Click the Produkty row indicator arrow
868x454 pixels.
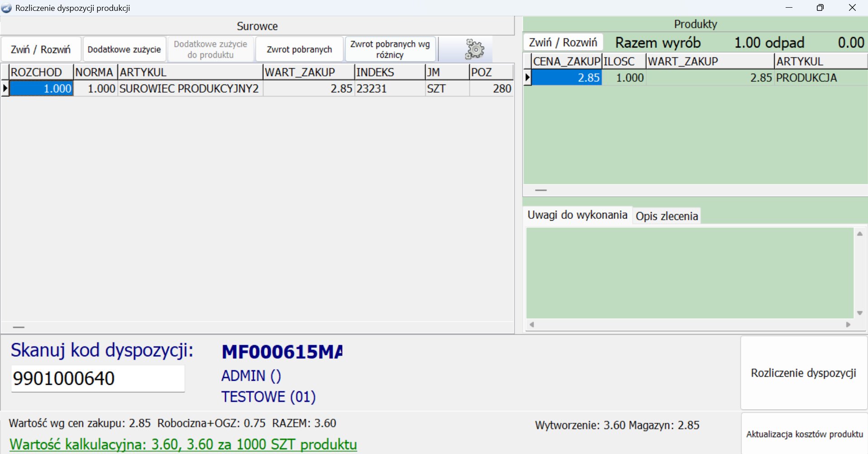point(527,78)
